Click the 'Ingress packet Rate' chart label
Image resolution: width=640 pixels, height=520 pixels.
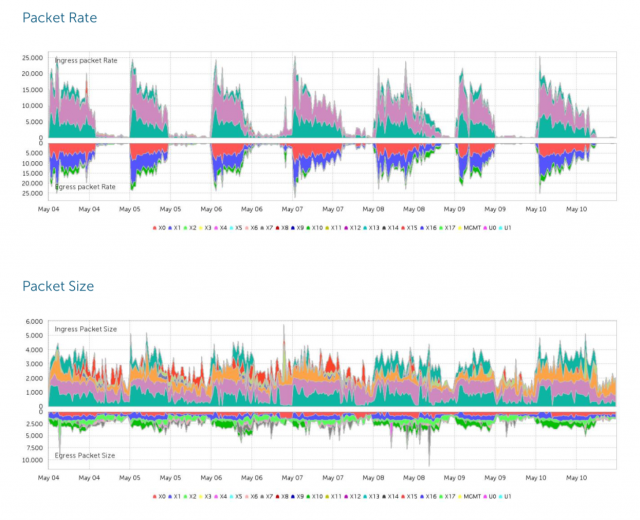click(x=86, y=60)
